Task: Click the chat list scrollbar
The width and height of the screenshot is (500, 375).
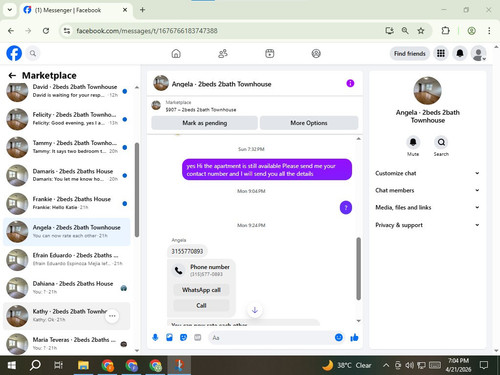Action: pyautogui.click(x=137, y=190)
